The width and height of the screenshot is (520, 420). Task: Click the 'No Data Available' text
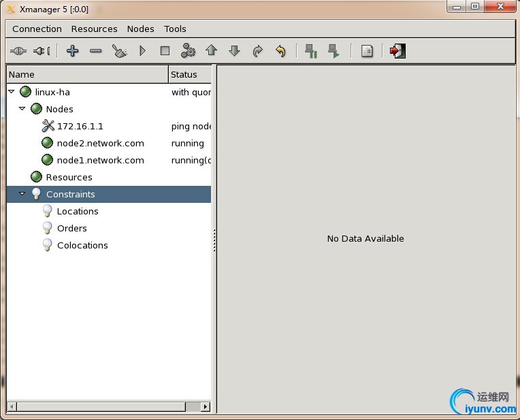pos(365,238)
